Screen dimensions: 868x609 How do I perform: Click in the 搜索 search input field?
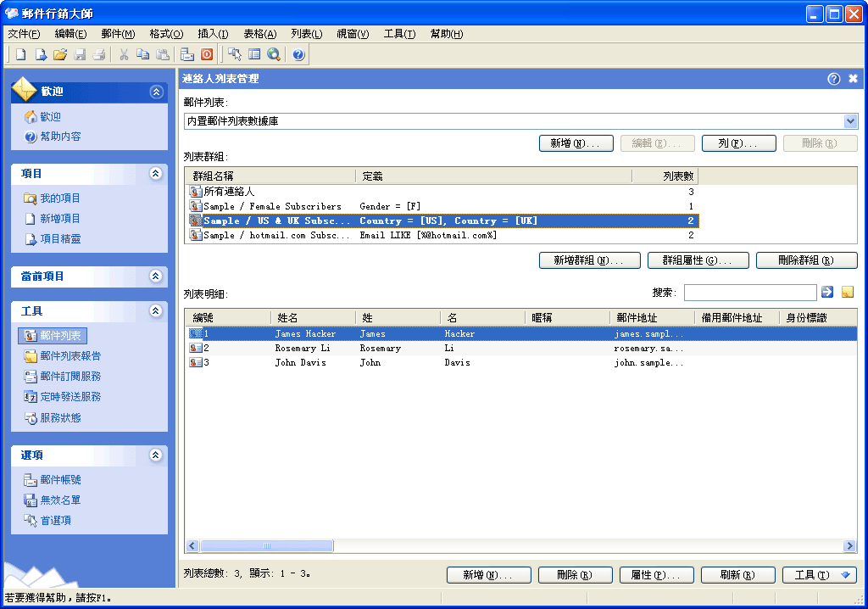click(x=749, y=293)
